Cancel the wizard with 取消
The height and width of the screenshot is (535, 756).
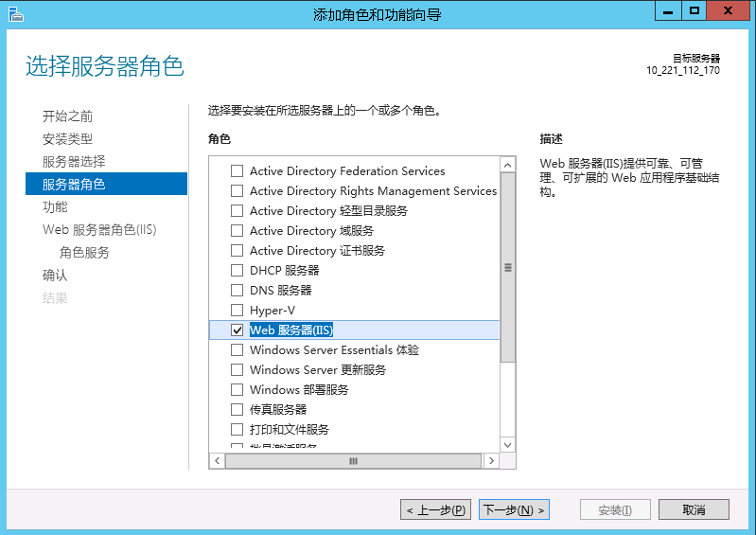coord(694,510)
